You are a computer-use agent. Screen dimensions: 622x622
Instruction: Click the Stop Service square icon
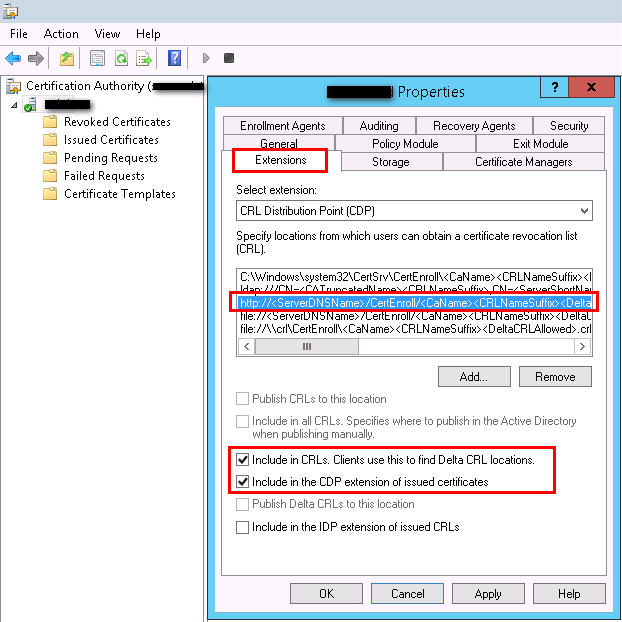click(x=229, y=58)
